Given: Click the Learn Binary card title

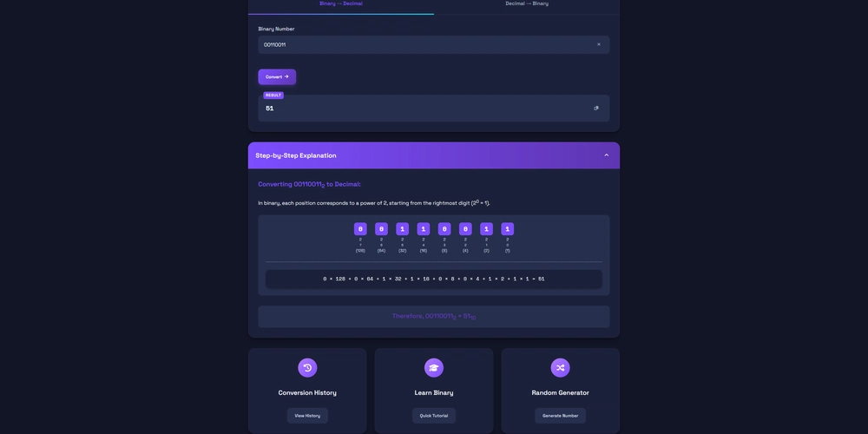Looking at the screenshot, I should tap(434, 393).
